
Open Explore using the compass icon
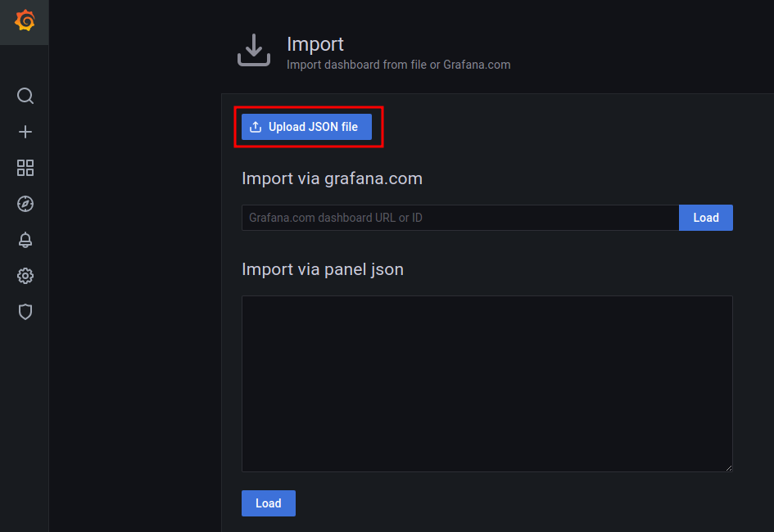coord(25,204)
